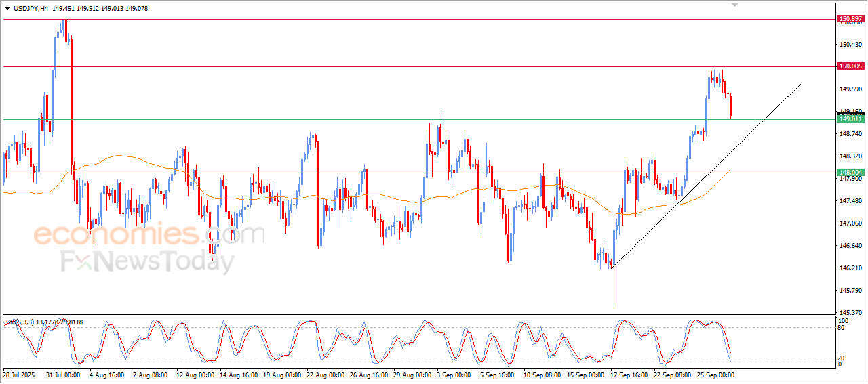868x384 pixels.
Task: Click the 5 Sep 16:00 time label
Action: tap(497, 375)
